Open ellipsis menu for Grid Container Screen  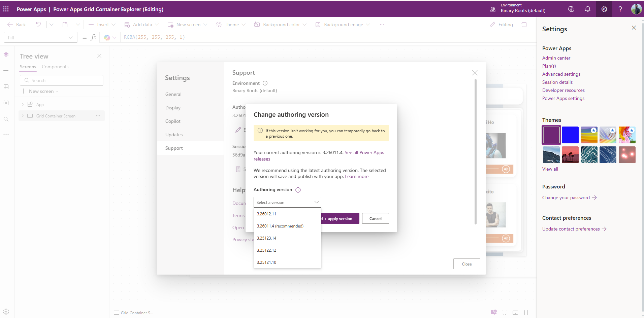coord(98,116)
